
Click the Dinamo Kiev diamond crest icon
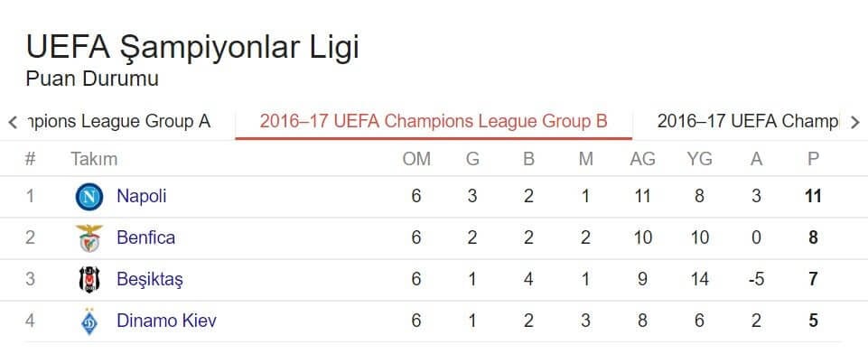[89, 321]
